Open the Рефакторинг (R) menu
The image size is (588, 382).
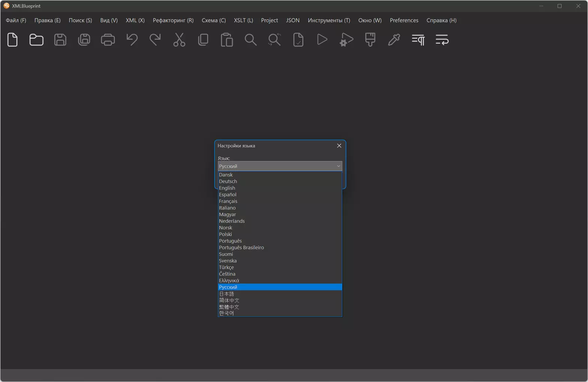pyautogui.click(x=173, y=20)
